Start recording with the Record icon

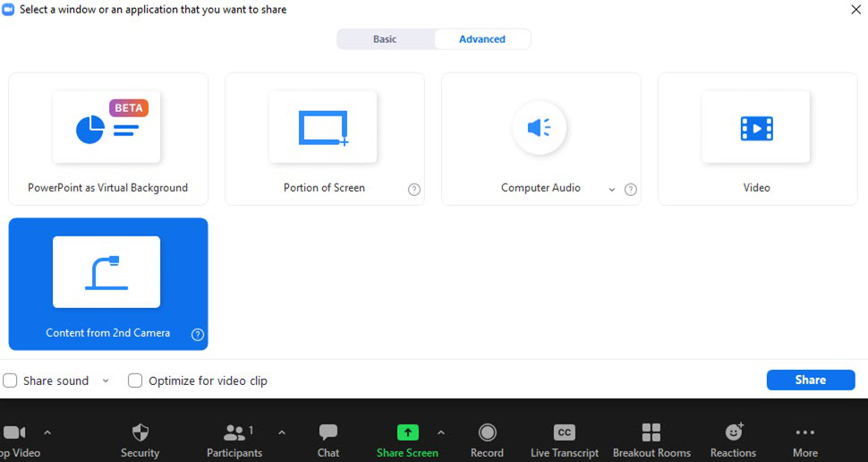[487, 432]
